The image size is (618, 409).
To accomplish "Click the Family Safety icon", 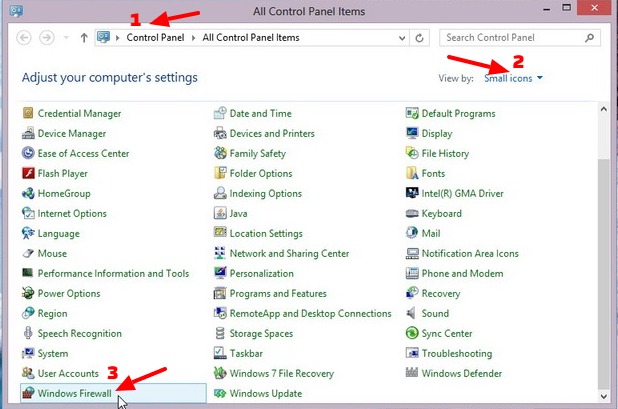I will click(220, 153).
